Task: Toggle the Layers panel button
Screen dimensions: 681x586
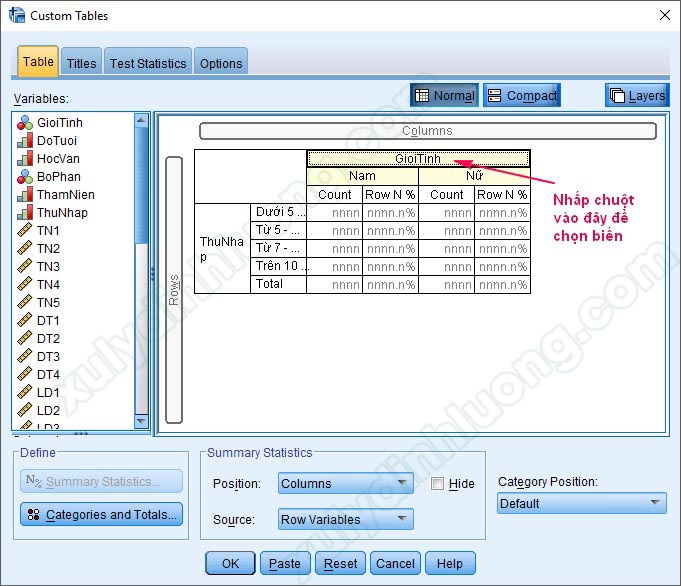Action: click(x=637, y=95)
